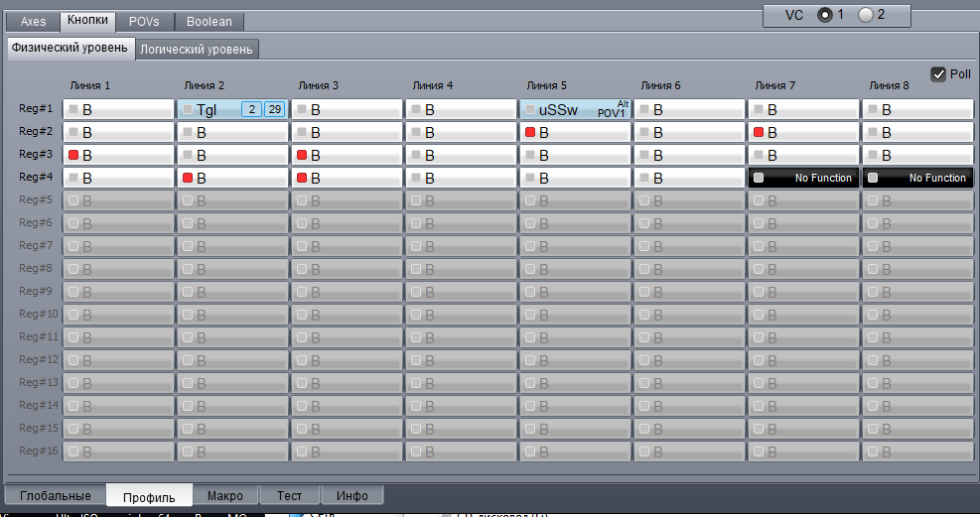Screen dimensions: 980x517
Task: Select the Физический уровень sub-tab
Action: point(70,48)
